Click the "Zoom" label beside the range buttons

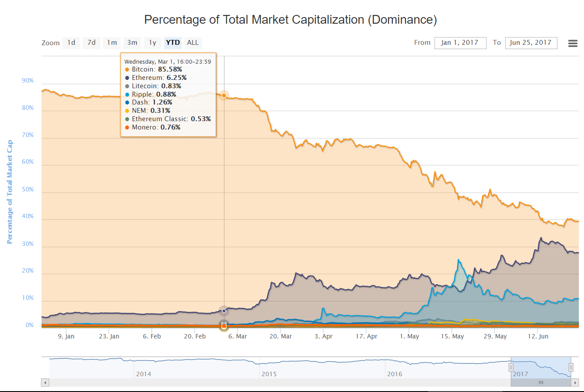pyautogui.click(x=51, y=43)
